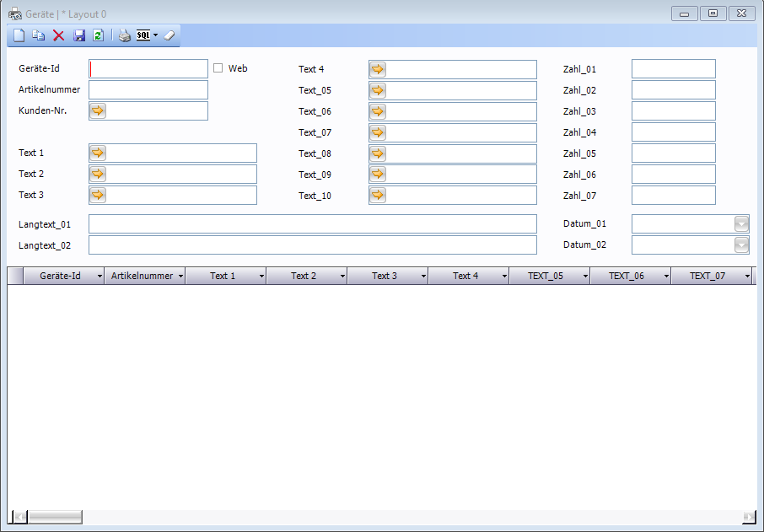Click into the Geräte-Id input field
The image size is (764, 532).
pos(148,69)
